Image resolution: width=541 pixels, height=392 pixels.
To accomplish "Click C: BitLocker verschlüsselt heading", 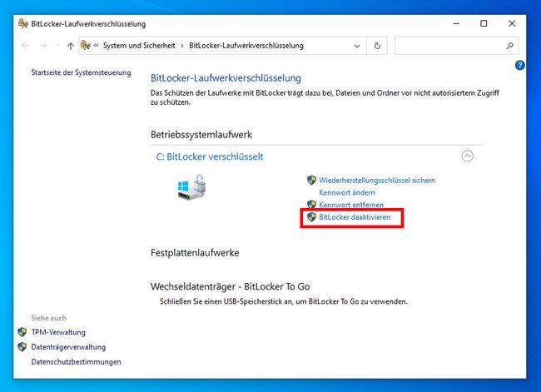I will coord(210,156).
